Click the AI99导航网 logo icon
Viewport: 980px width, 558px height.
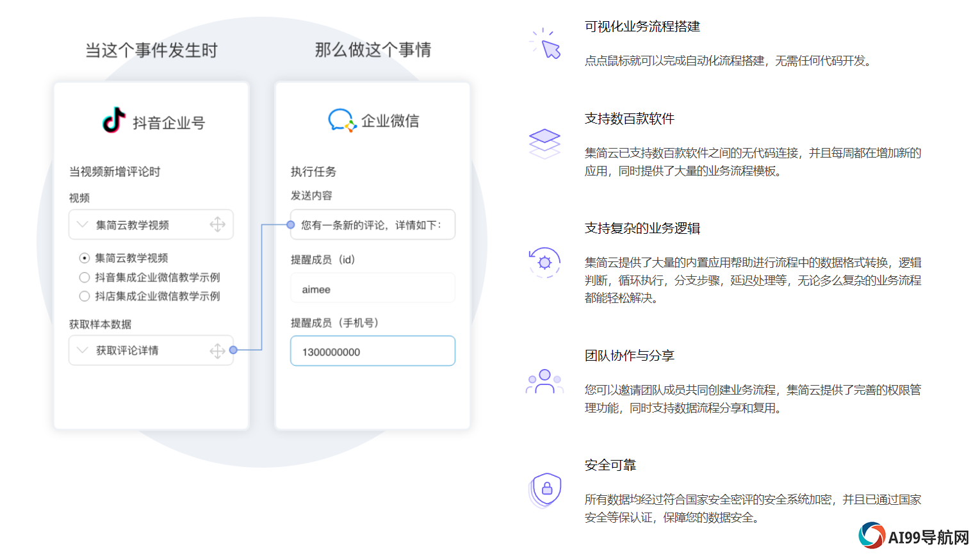click(872, 536)
